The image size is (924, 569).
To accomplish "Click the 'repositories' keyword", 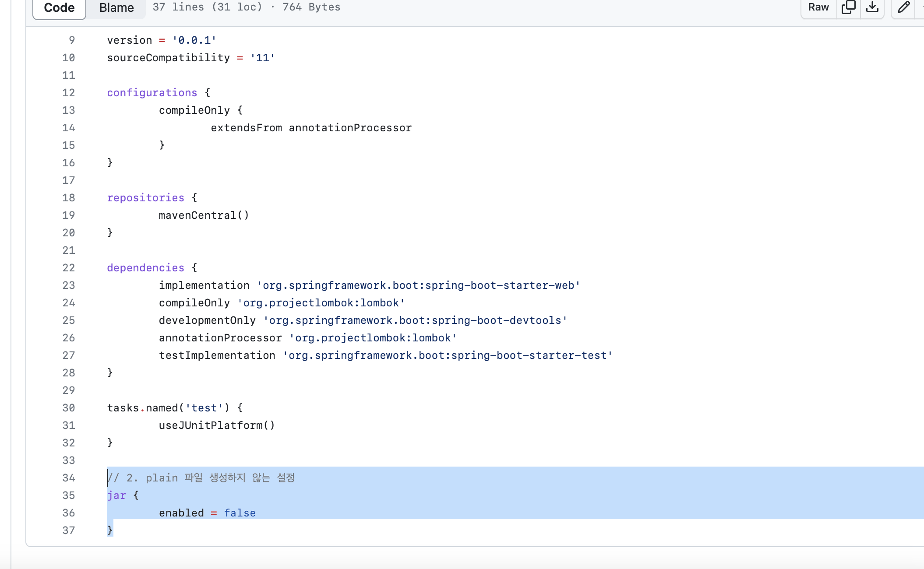I will point(145,198).
